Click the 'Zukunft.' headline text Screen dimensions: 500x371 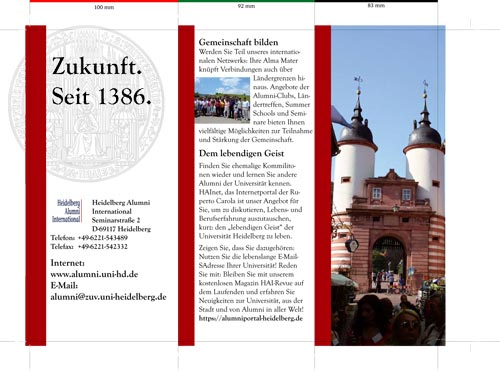[x=97, y=66]
